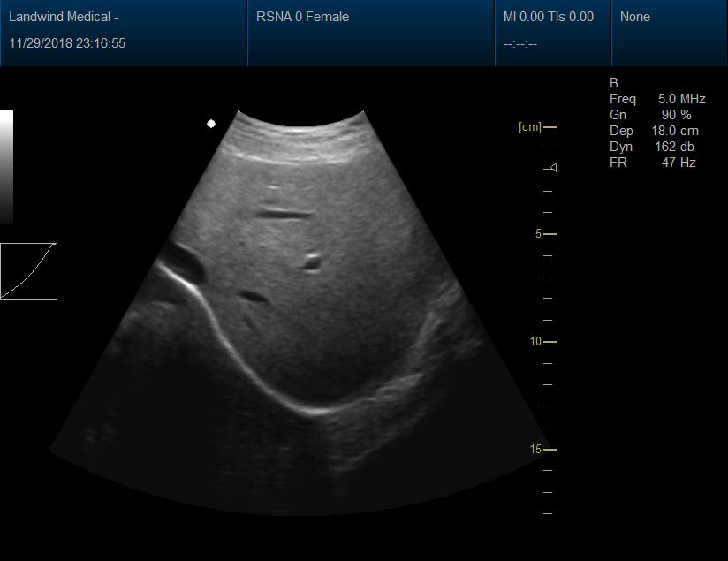Click the '[cm]' depth scale label

pyautogui.click(x=530, y=127)
